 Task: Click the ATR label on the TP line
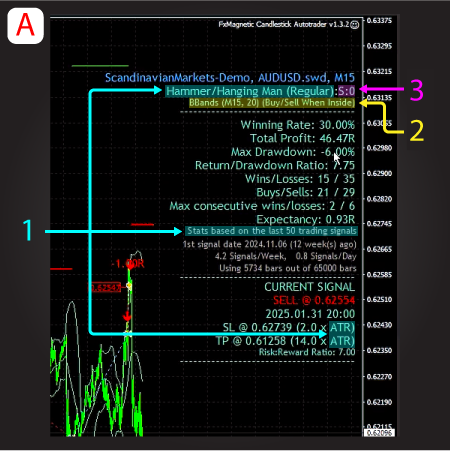pyautogui.click(x=342, y=341)
